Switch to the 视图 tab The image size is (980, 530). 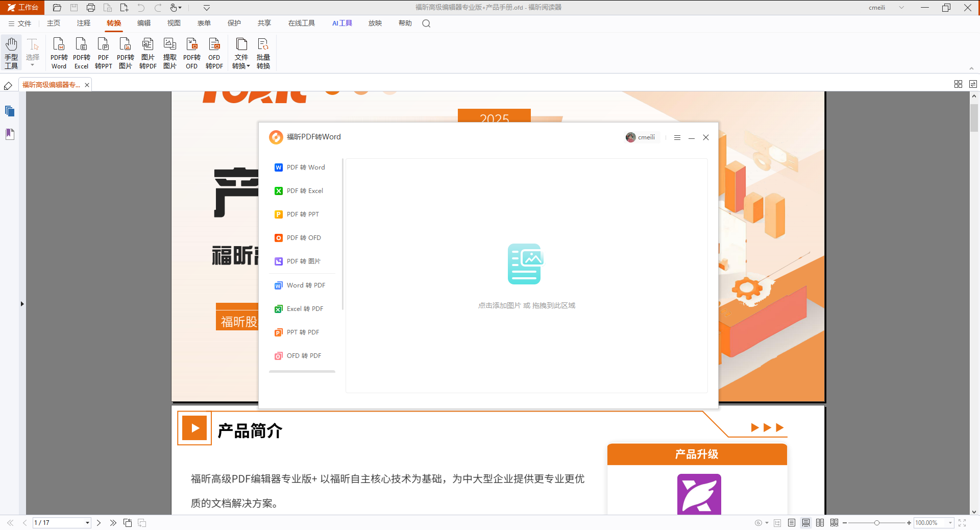[x=174, y=23]
